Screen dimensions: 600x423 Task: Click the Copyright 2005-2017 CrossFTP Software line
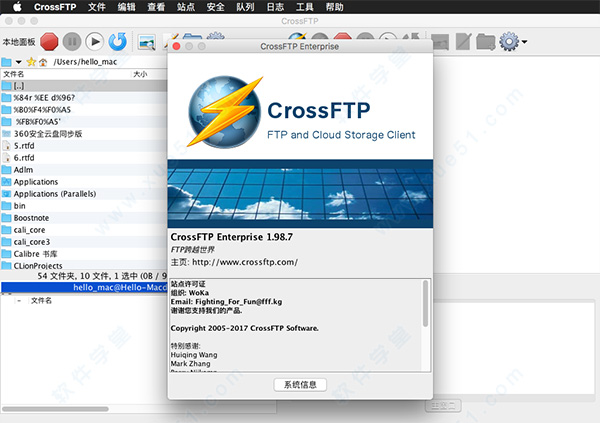pos(245,328)
